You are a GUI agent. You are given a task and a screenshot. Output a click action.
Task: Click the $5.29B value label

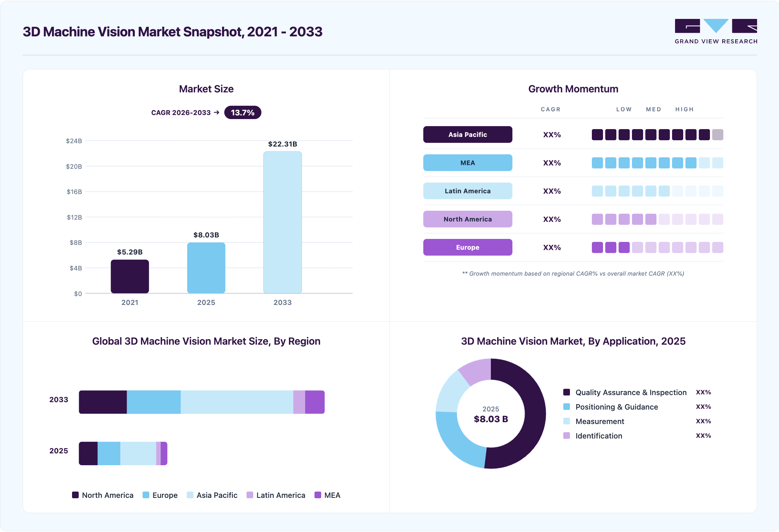click(x=130, y=252)
